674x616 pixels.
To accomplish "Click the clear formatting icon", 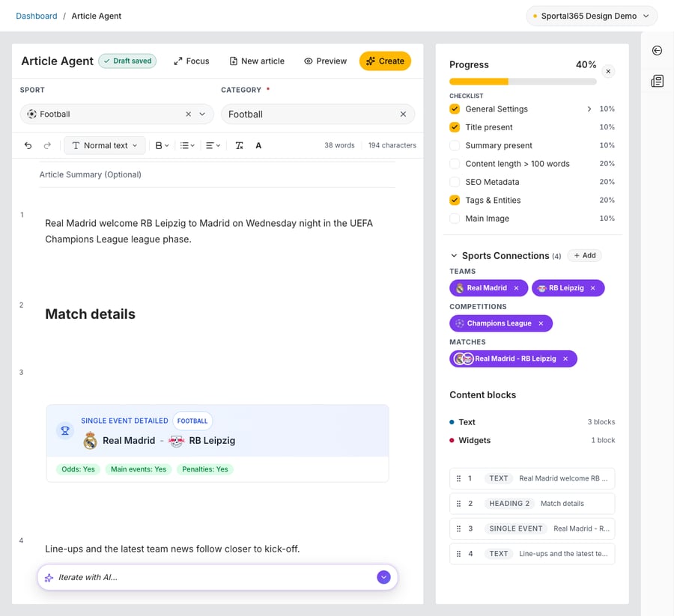I will click(x=240, y=146).
